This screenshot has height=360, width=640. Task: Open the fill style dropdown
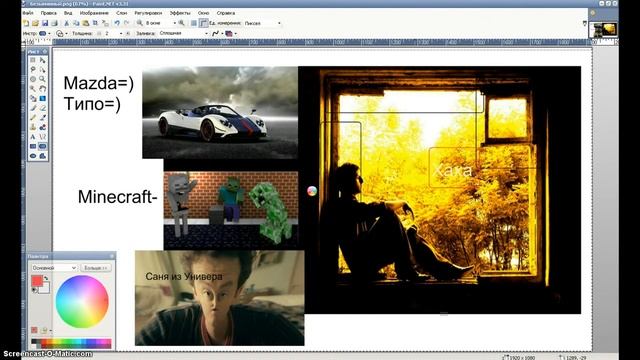pos(206,33)
